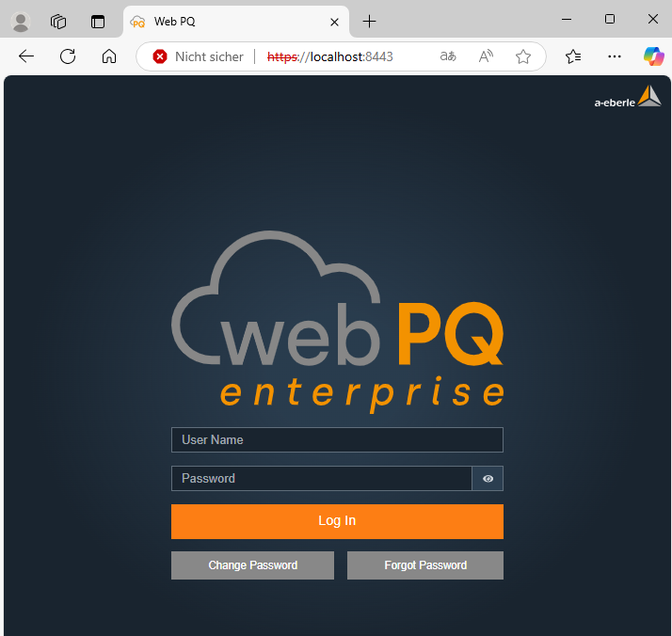
Task: Open the favorites list
Action: 573,56
